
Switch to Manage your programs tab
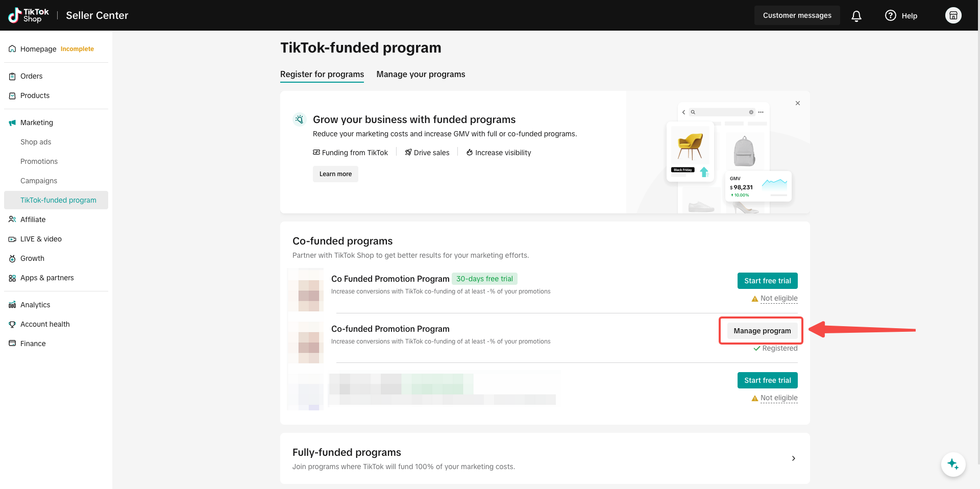click(x=421, y=75)
